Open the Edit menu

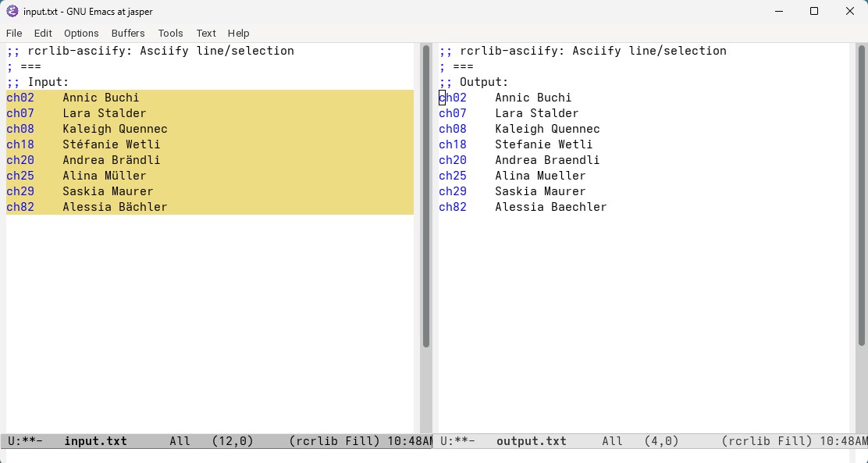click(43, 34)
